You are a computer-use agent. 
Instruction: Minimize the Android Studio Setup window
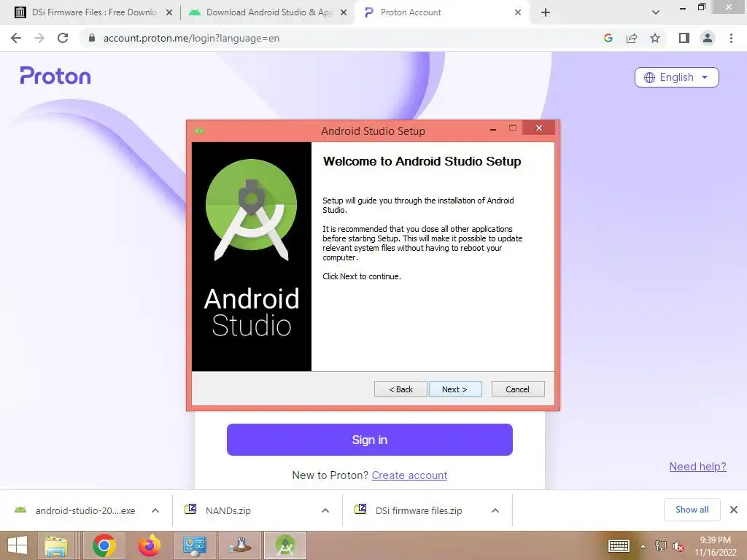(493, 128)
